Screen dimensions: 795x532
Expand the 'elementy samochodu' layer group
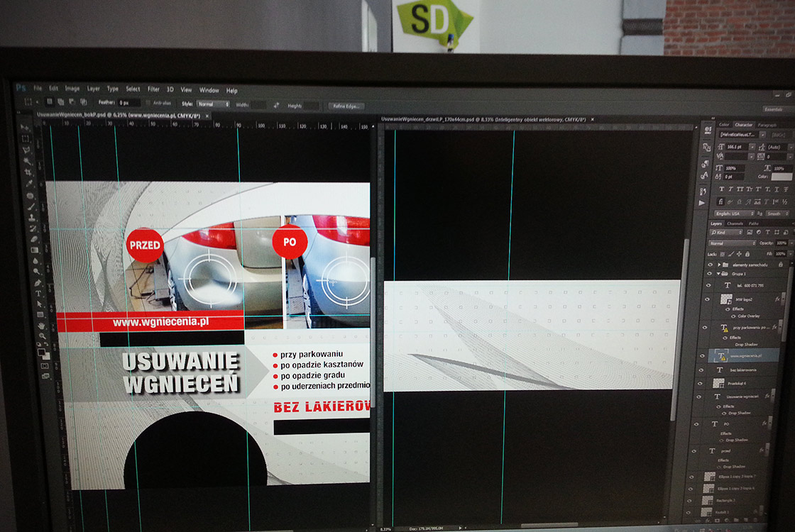tap(718, 264)
